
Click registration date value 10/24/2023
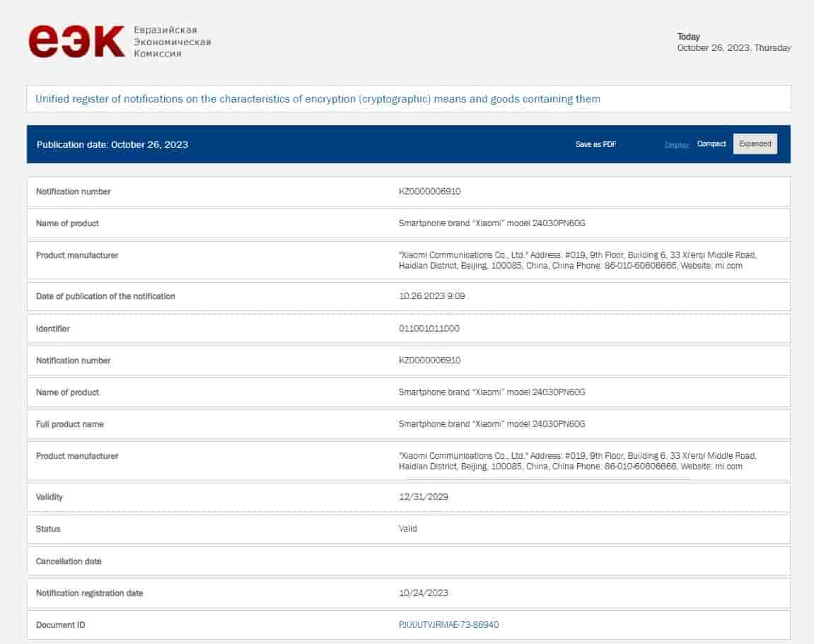point(423,593)
